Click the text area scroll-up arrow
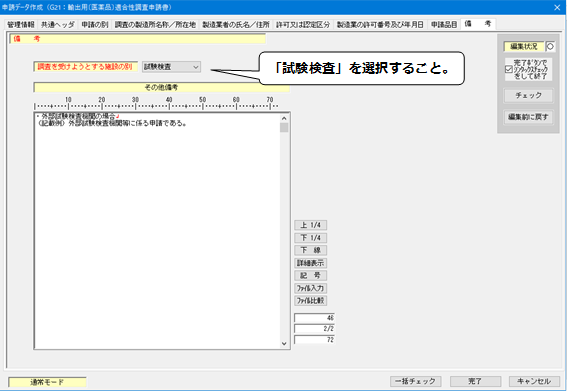 tap(284, 118)
